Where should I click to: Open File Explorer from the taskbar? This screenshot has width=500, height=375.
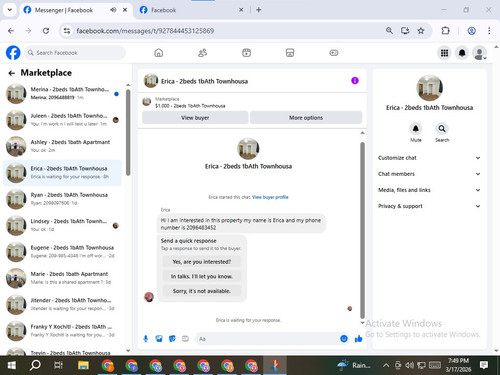tap(83, 365)
